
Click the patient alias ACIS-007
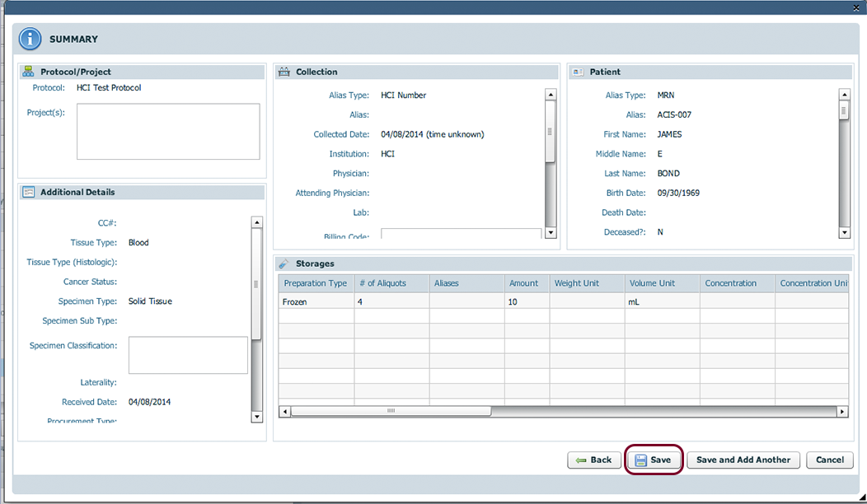674,115
